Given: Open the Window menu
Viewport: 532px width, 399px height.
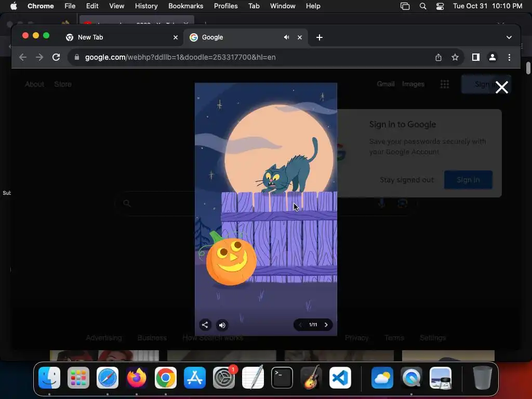Looking at the screenshot, I should [283, 6].
